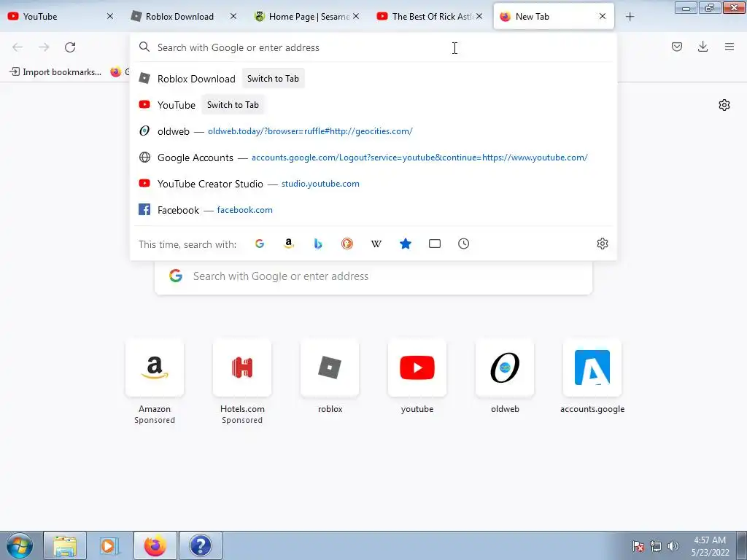Search this time with Wikipedia icon
The width and height of the screenshot is (747, 560).
[x=376, y=244]
